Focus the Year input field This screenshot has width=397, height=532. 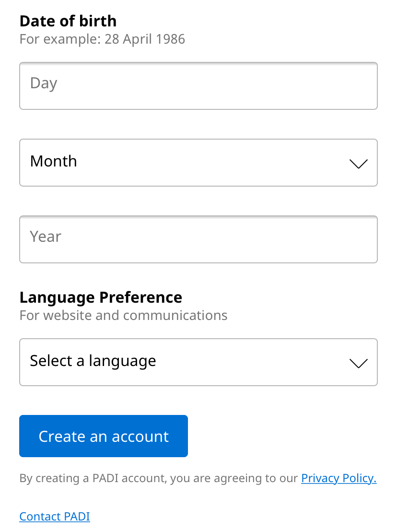point(198,239)
